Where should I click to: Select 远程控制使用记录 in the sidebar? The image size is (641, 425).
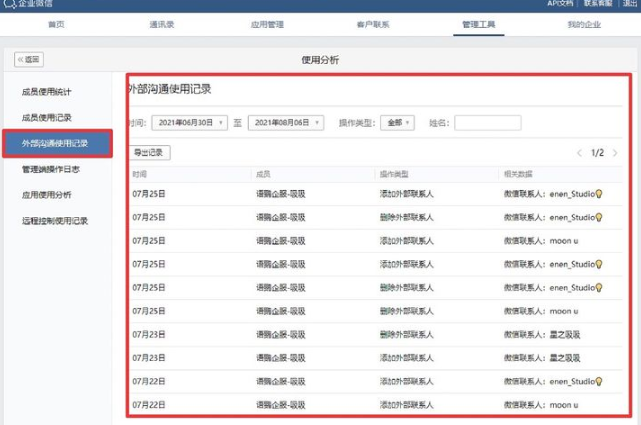[56, 220]
